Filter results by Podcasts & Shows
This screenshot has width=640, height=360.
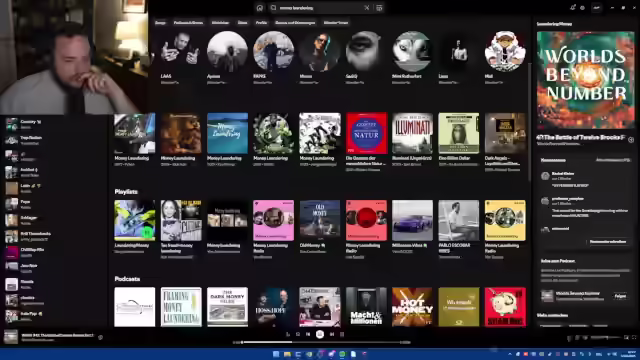188,23
